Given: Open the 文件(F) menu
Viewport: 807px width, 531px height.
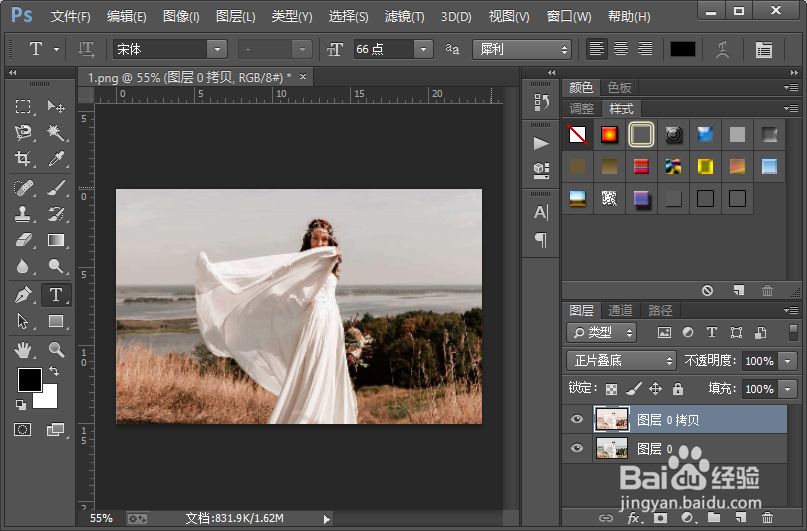Looking at the screenshot, I should pyautogui.click(x=71, y=16).
